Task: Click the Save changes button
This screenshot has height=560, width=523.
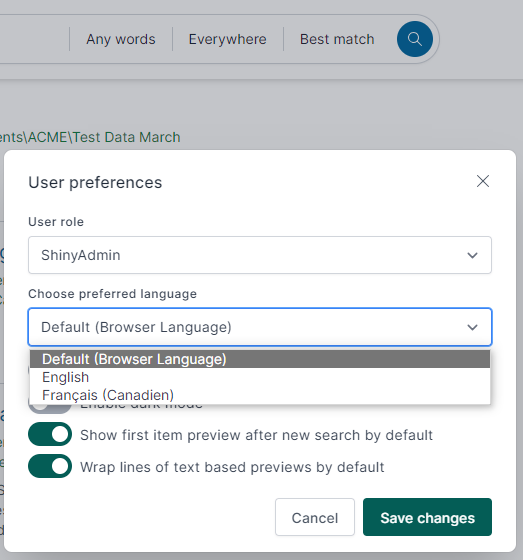Action: pyautogui.click(x=427, y=517)
